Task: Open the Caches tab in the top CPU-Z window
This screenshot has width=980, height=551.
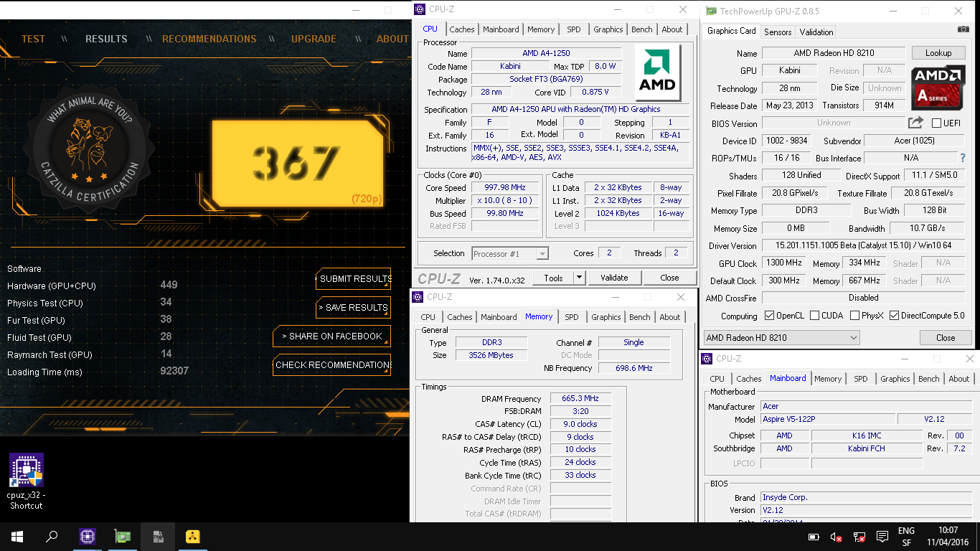Action: pyautogui.click(x=462, y=29)
